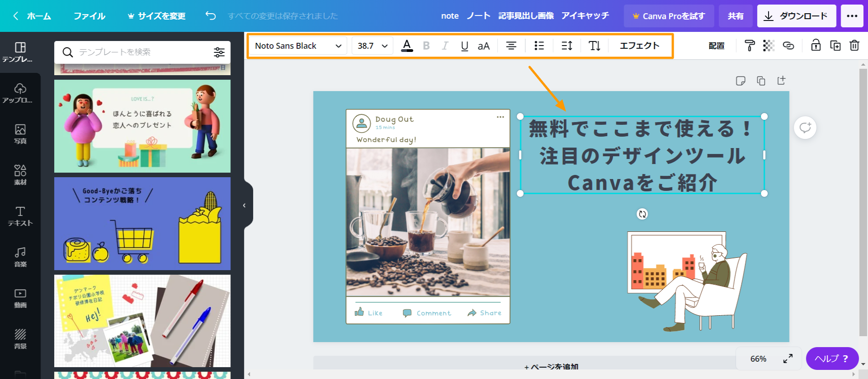
Task: Click the 共有 share button
Action: pyautogui.click(x=735, y=16)
